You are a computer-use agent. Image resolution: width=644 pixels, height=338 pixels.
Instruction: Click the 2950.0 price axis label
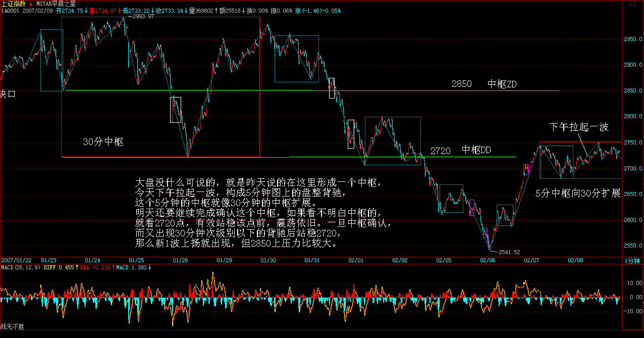click(633, 39)
